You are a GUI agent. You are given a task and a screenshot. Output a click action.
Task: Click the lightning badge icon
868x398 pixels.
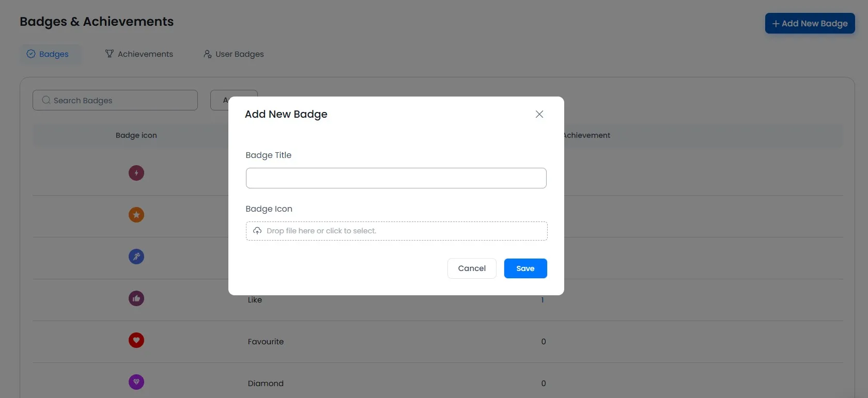[136, 173]
